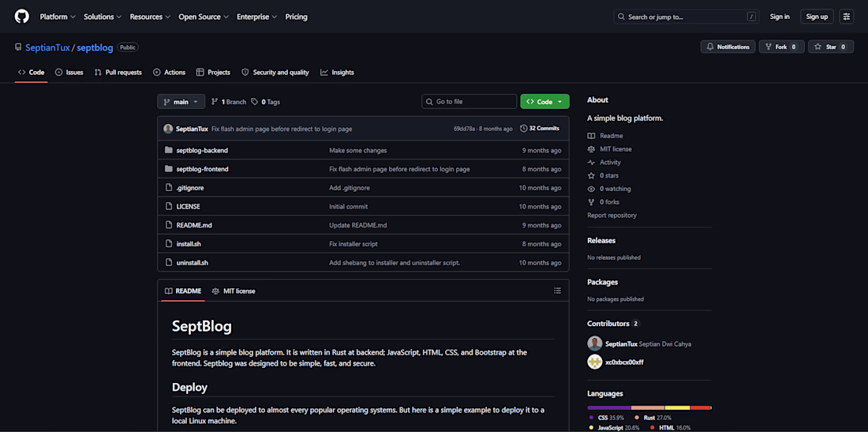View the 32 Commits history
The height and width of the screenshot is (432, 868).
540,129
